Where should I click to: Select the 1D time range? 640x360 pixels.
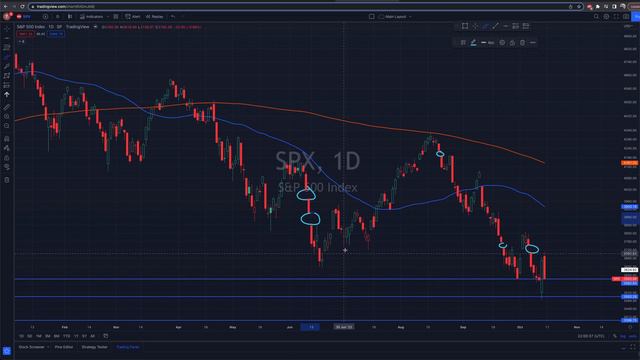(x=21, y=336)
